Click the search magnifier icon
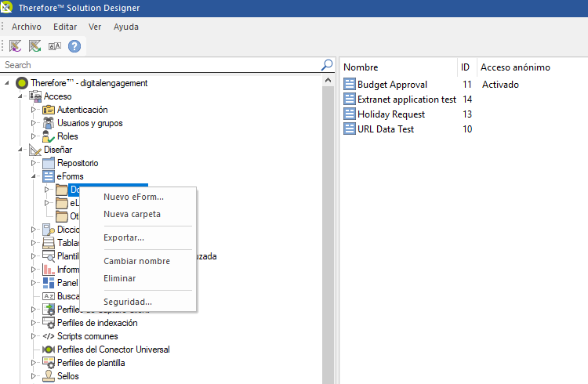588x384 pixels. (x=327, y=65)
